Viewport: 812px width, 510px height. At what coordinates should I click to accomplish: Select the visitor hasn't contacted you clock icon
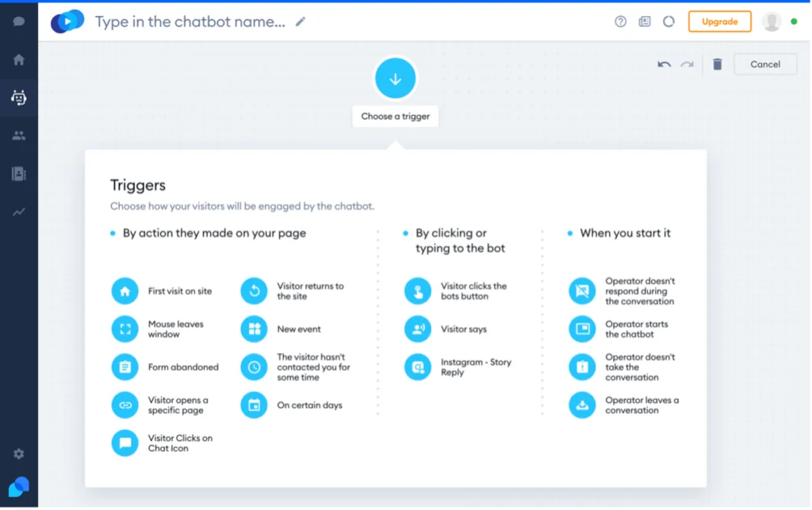[254, 367]
